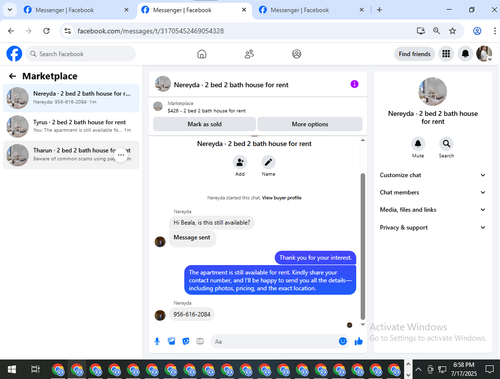
Task: Open Chrome profile icon
Action: [477, 31]
